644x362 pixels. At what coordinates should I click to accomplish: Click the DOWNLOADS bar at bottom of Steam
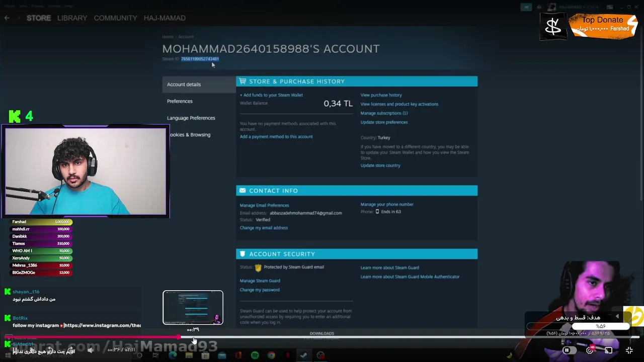point(322,333)
